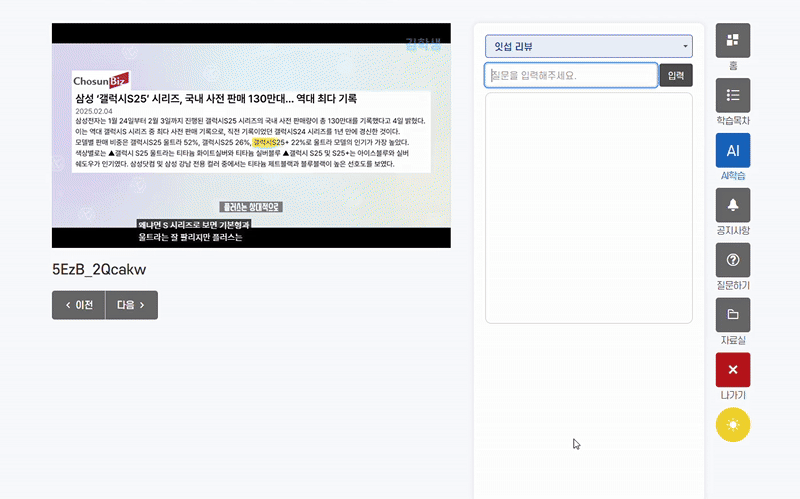Toggle the yellow sun brightness mode button
The image size is (800, 499).
click(x=733, y=425)
